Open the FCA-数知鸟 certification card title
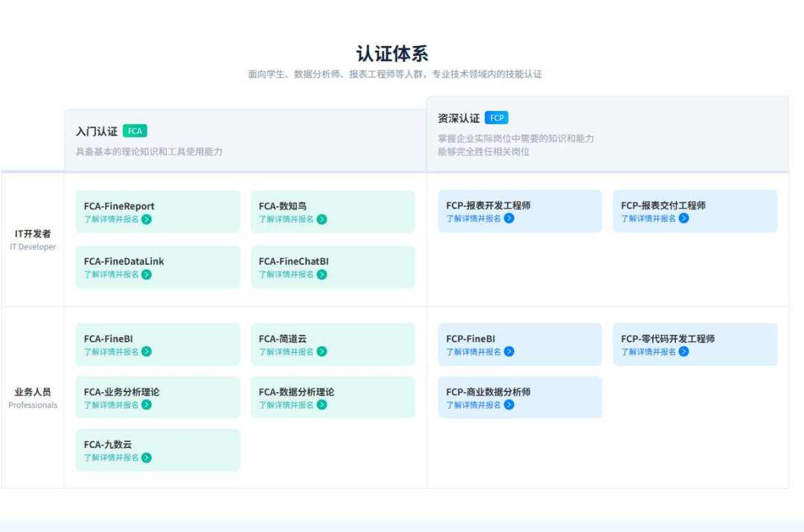Screen dimensions: 804x532 coord(283,206)
